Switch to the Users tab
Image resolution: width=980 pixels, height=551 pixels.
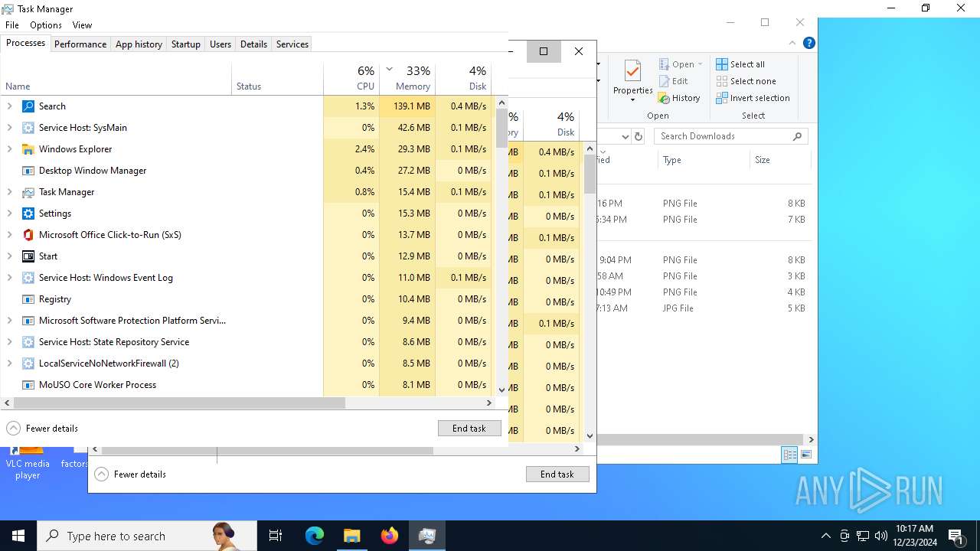pyautogui.click(x=220, y=44)
